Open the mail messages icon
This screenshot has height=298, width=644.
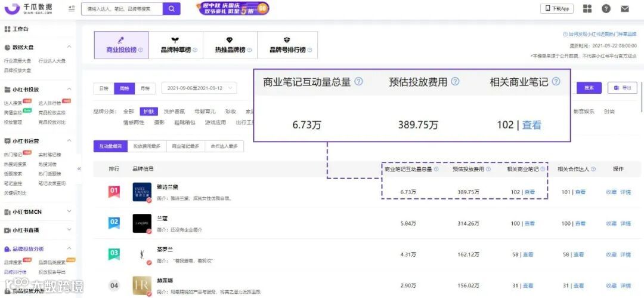(x=625, y=8)
